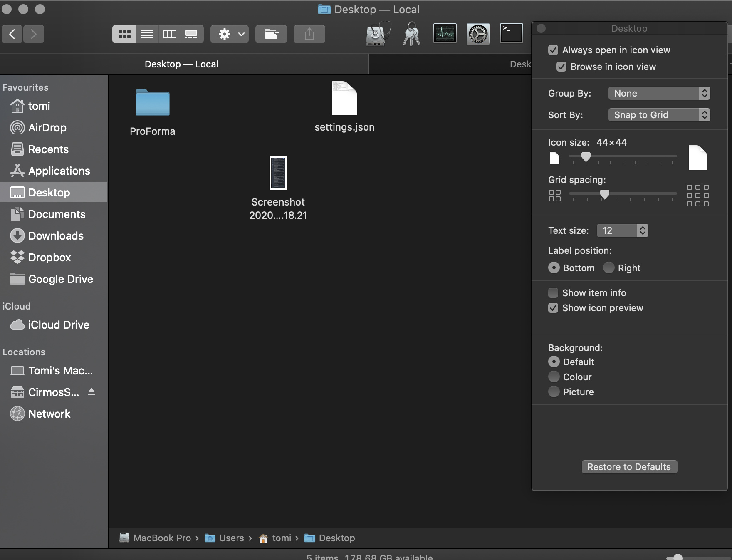
Task: Select the Desktop — Local tab
Action: (x=181, y=64)
